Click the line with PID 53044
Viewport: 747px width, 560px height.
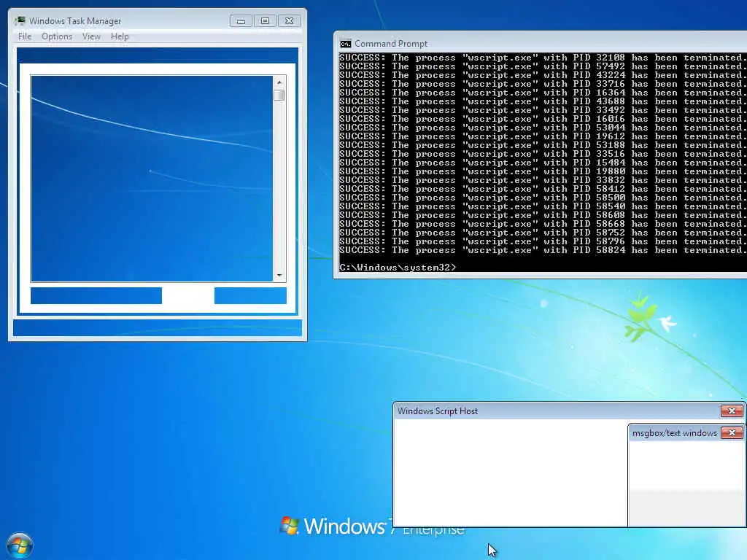click(543, 128)
